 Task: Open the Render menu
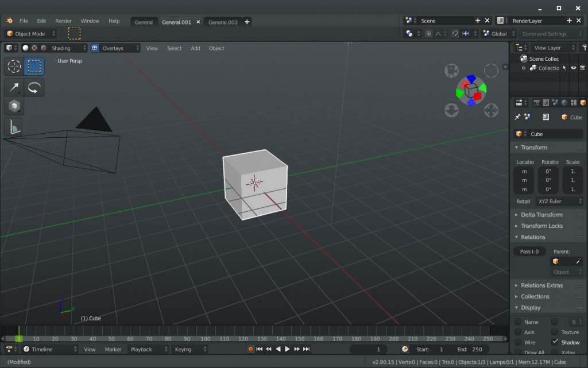63,21
